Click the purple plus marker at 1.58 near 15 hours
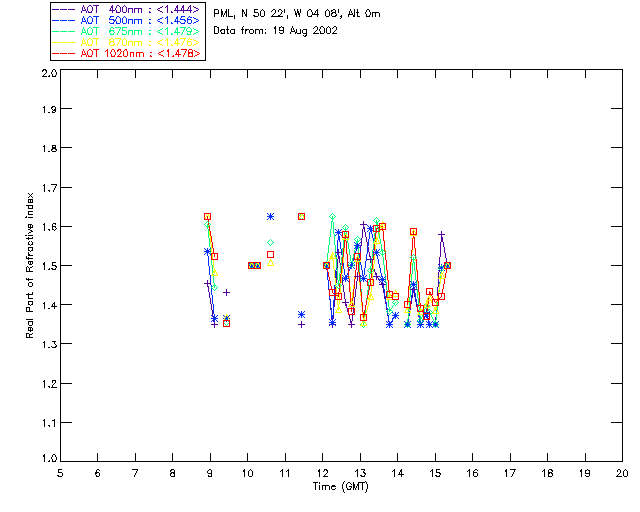This screenshot has width=640, height=512. click(441, 235)
